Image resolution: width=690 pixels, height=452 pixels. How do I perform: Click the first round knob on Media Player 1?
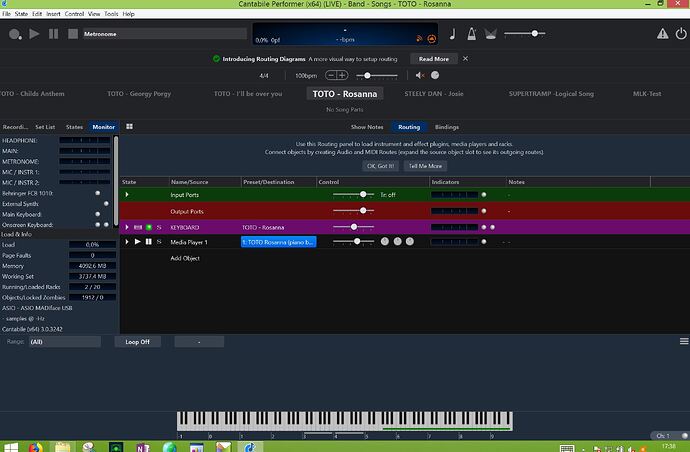pos(385,241)
